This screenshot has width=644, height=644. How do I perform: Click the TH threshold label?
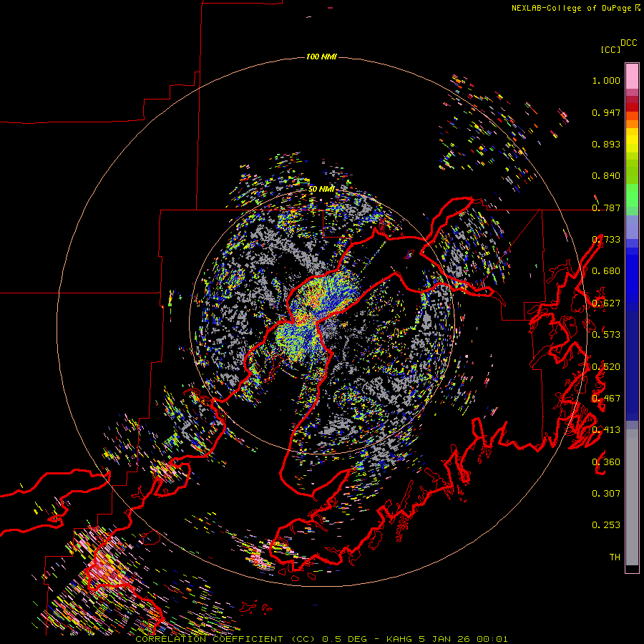point(615,557)
